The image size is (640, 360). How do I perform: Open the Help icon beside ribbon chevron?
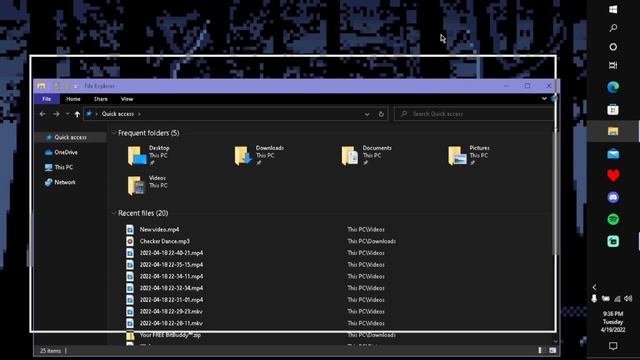pyautogui.click(x=554, y=98)
